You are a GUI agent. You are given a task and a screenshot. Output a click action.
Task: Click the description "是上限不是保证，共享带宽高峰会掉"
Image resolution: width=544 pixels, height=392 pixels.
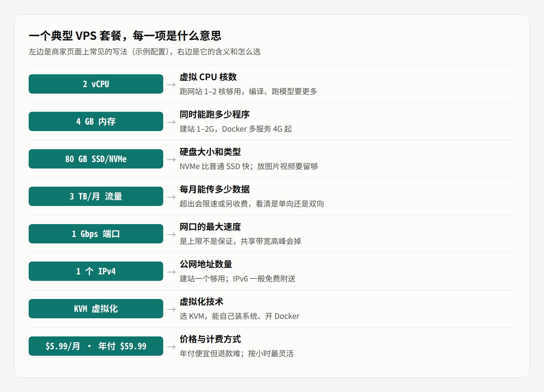pos(240,241)
